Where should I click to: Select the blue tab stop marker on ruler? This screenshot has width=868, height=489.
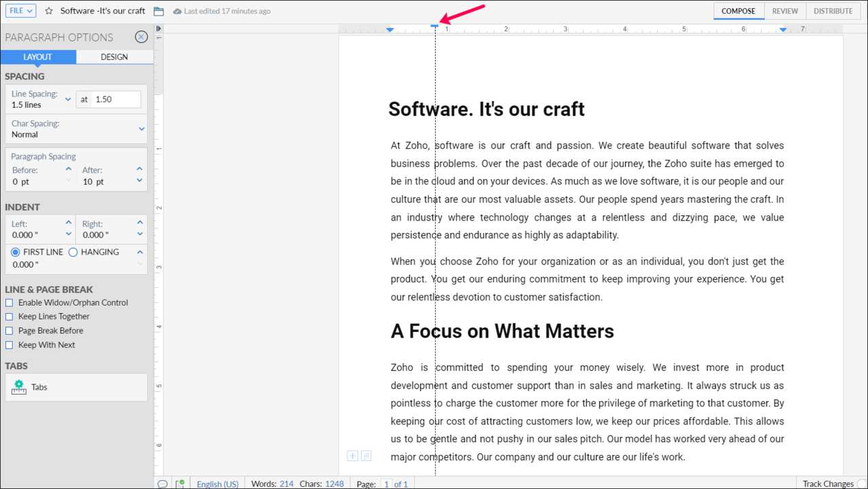(x=434, y=26)
